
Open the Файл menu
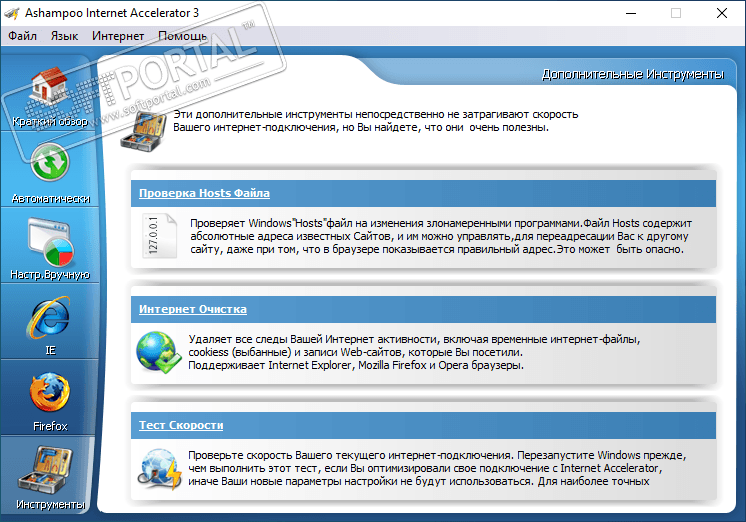pos(22,36)
